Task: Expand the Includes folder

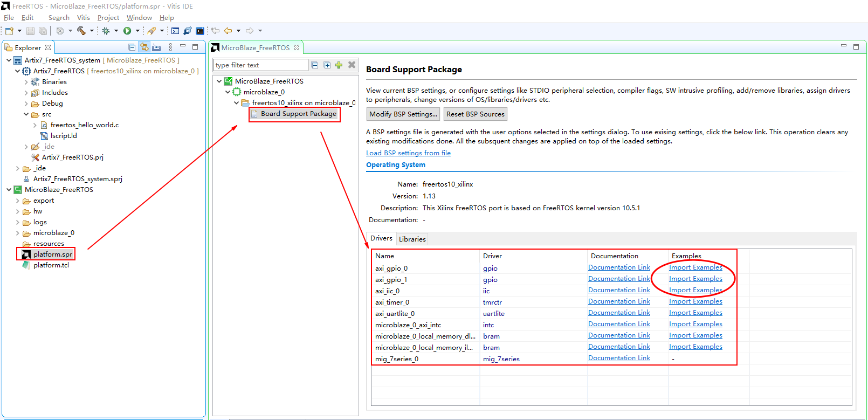Action: pyautogui.click(x=26, y=93)
